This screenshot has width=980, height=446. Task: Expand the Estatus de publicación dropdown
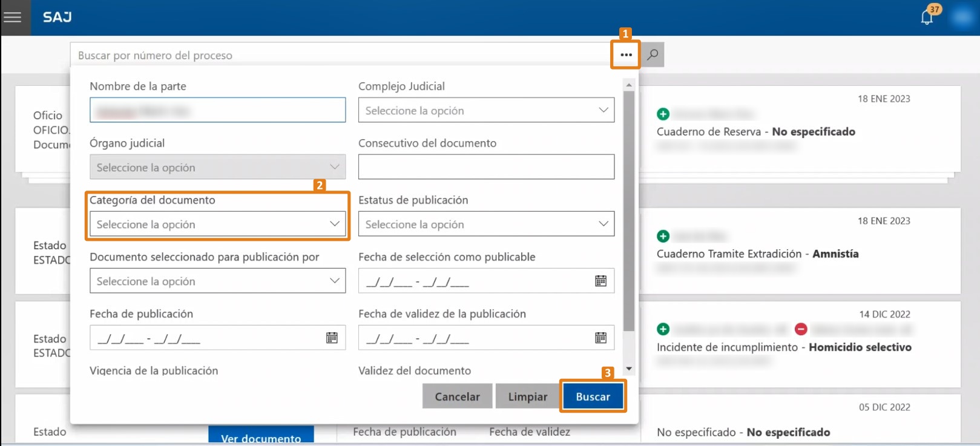[x=486, y=225]
